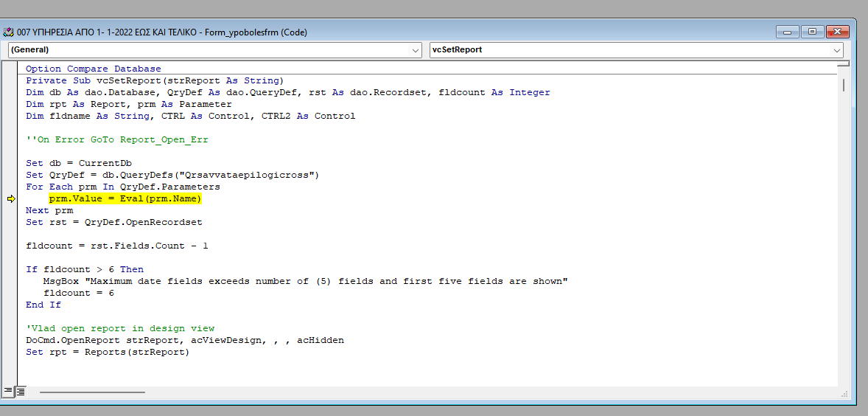This screenshot has width=868, height=416.
Task: Click the 'Set rpt = Reports(strReport)' line
Action: (108, 352)
